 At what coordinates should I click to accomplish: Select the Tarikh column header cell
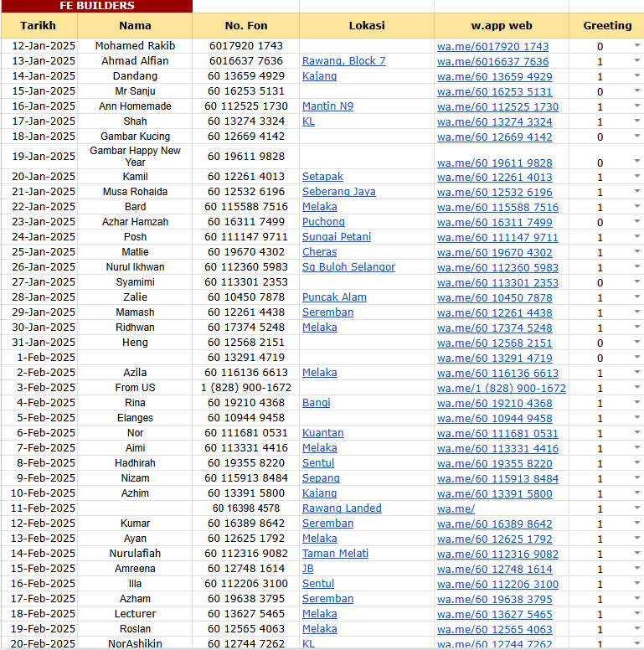point(39,25)
